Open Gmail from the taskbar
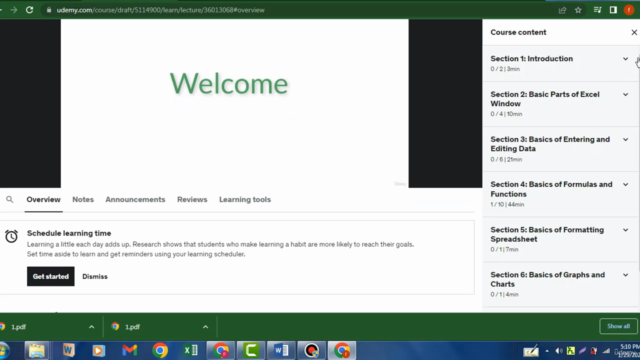The image size is (640, 360). pos(129,350)
